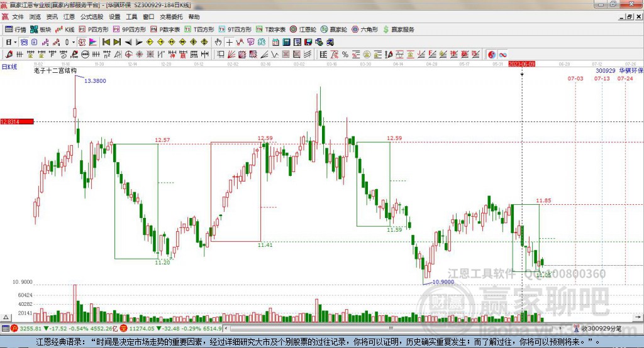
Task: Click the 13.3800 high price label
Action: point(96,81)
